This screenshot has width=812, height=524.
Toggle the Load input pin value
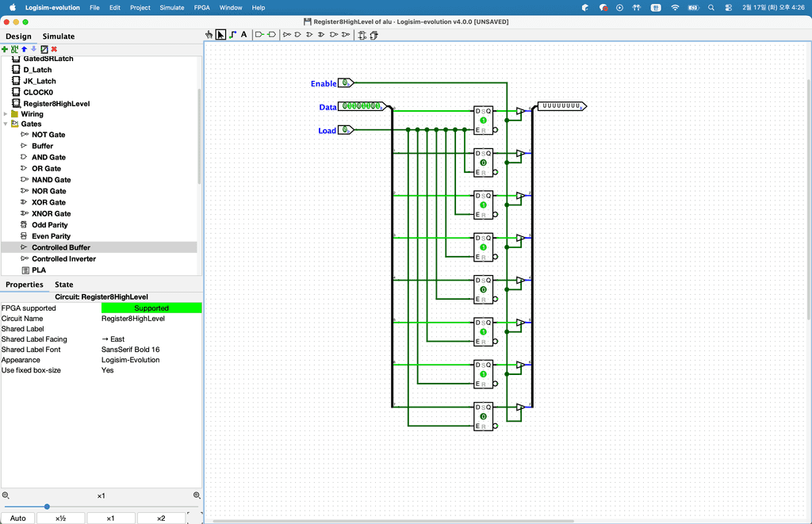click(x=345, y=130)
